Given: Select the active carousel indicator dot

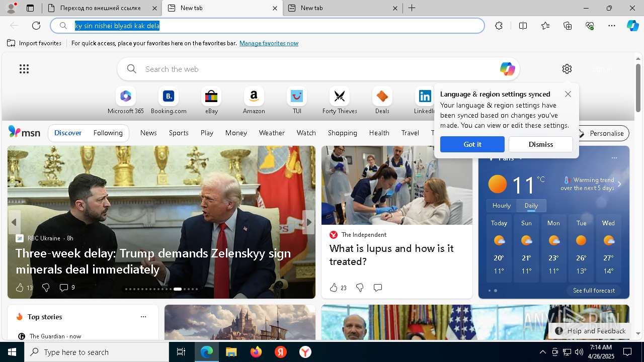Looking at the screenshot, I should (x=177, y=289).
